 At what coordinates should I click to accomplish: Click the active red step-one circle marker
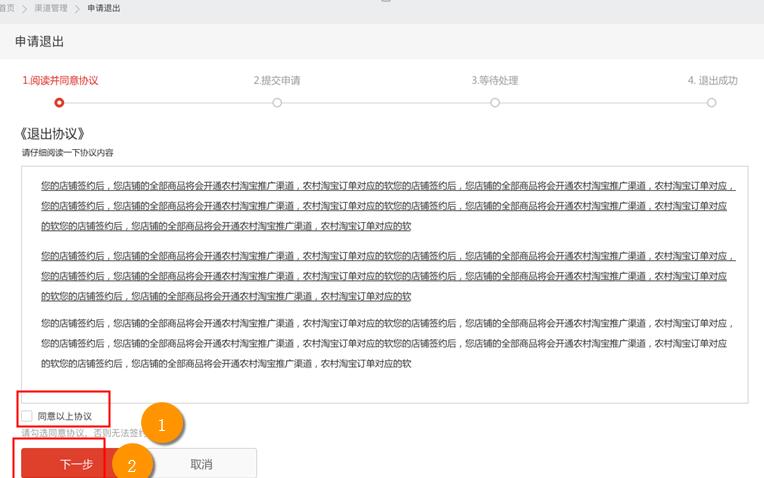point(59,102)
